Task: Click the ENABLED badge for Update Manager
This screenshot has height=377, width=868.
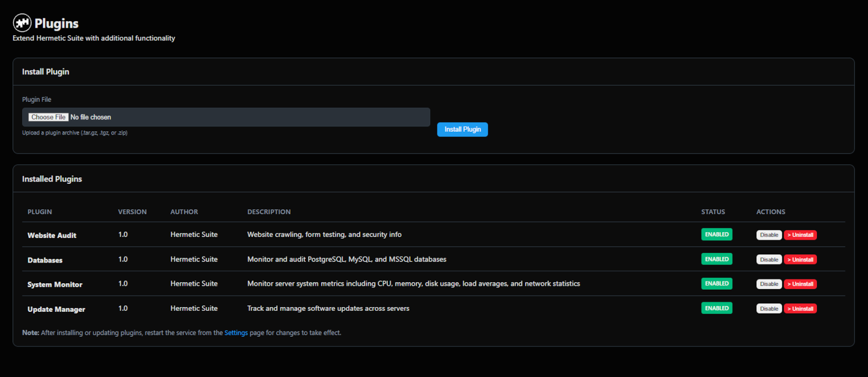Action: (x=717, y=308)
